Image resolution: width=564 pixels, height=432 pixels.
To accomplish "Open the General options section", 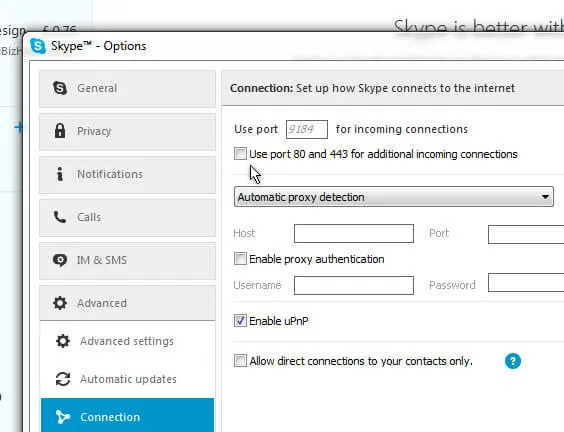I will [x=127, y=88].
